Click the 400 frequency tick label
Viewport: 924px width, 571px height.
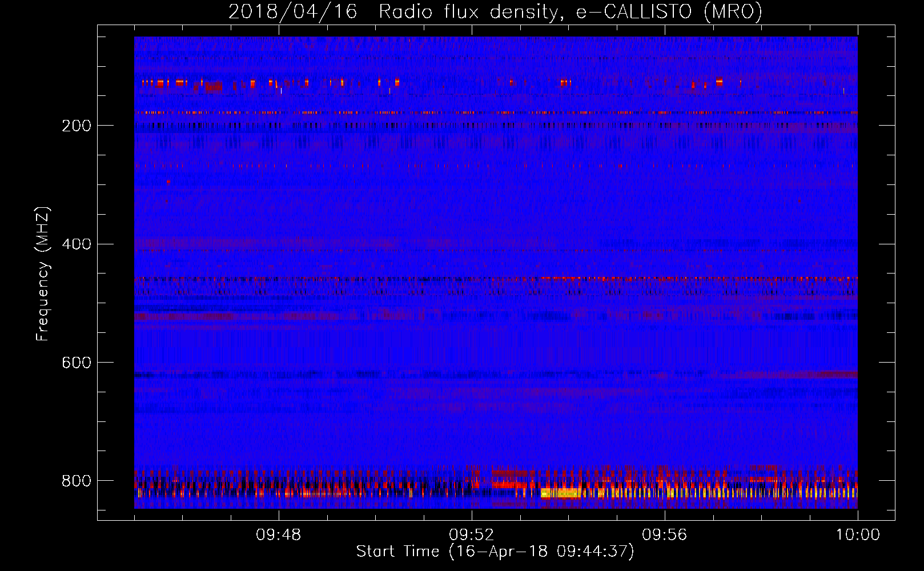tap(77, 244)
